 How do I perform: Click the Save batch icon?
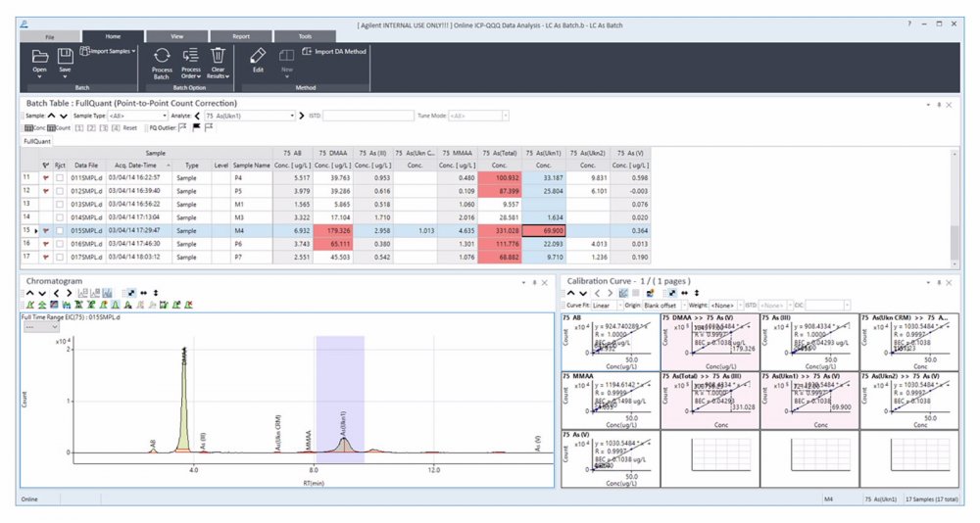click(65, 56)
